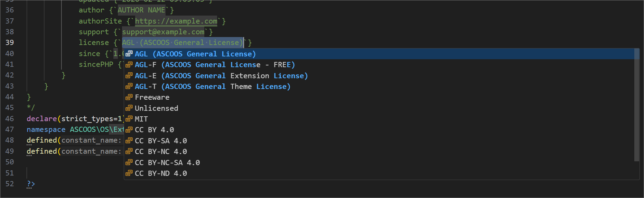
Task: Click the icon beside CC BY-ND 4.0
Action: tap(129, 173)
